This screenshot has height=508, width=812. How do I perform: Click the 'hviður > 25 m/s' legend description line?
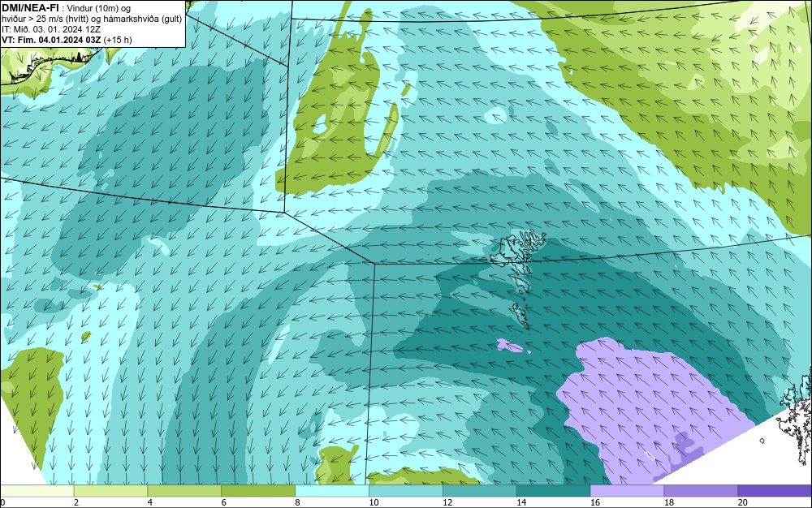92,19
